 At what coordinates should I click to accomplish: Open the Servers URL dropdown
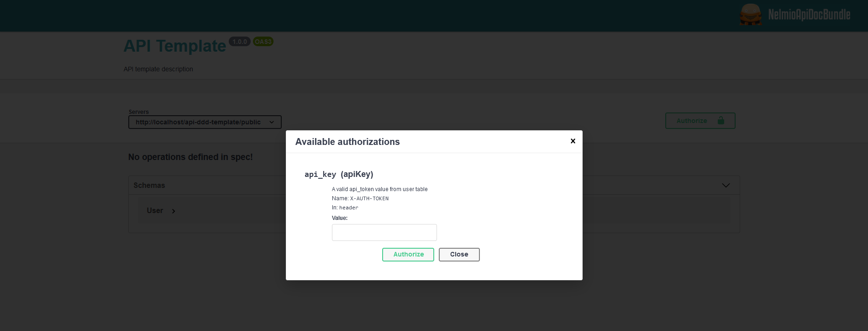point(205,122)
